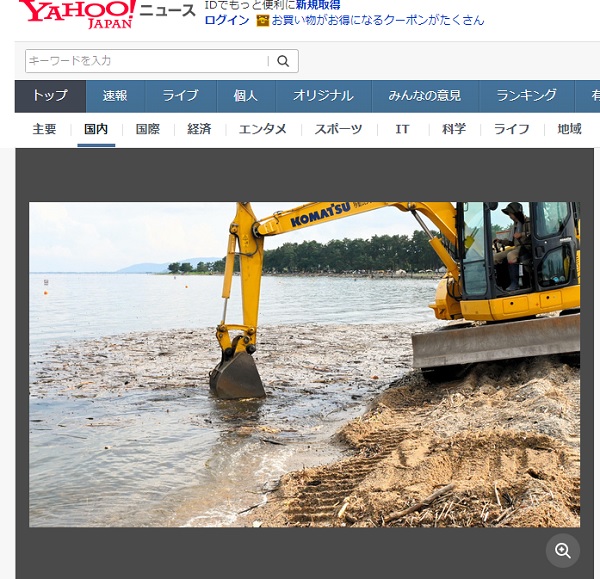This screenshot has height=579, width=600.
Task: Choose the 国際 news category
Action: pyautogui.click(x=147, y=129)
